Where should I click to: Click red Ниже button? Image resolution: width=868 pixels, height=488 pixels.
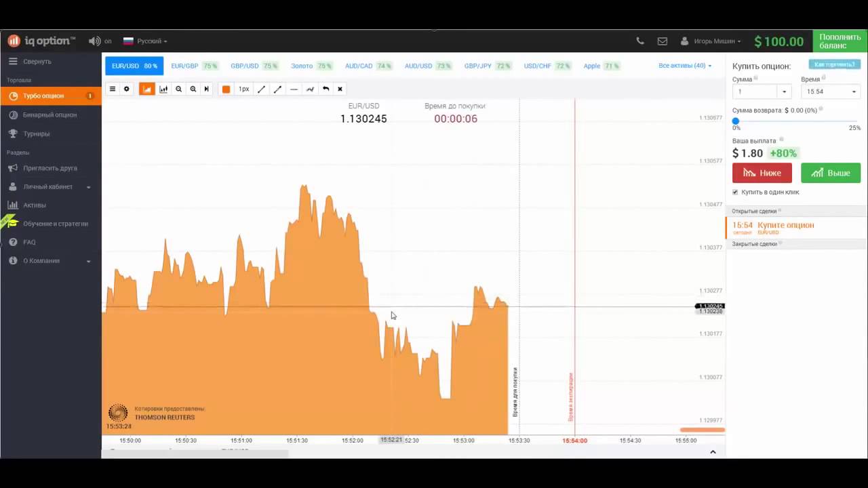pyautogui.click(x=762, y=173)
